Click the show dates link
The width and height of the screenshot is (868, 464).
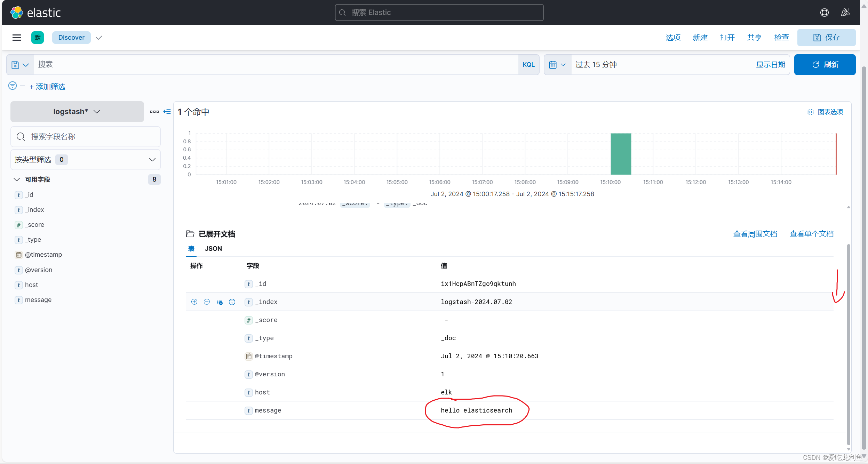pos(771,65)
